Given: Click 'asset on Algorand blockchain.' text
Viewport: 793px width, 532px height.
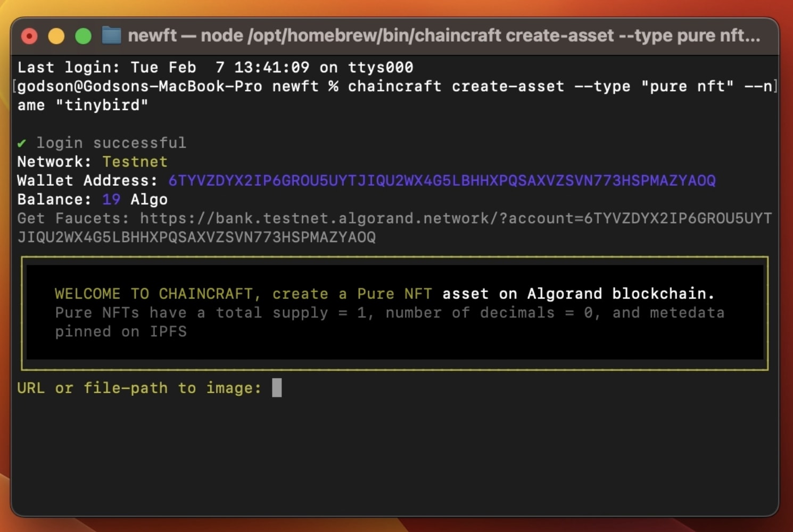Looking at the screenshot, I should click(578, 294).
